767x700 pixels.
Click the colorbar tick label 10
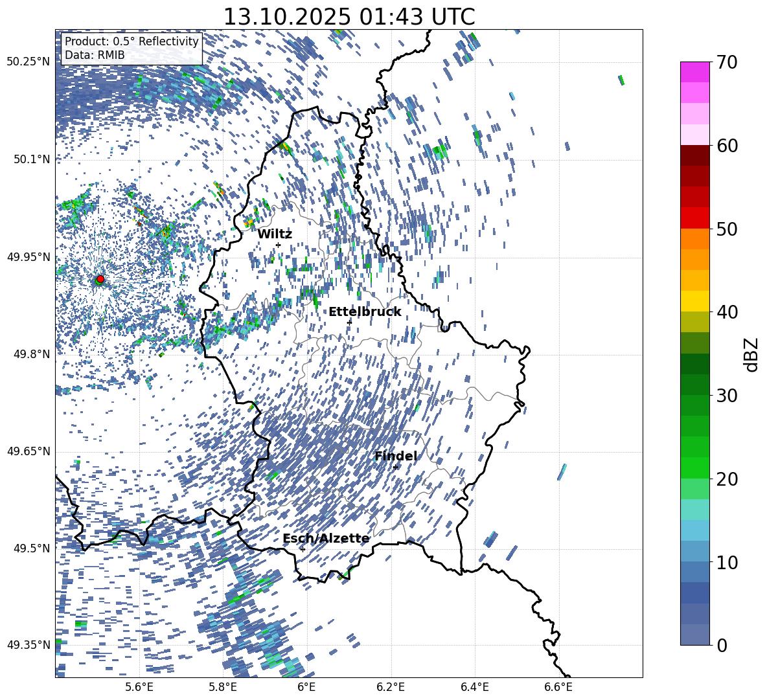pos(727,562)
